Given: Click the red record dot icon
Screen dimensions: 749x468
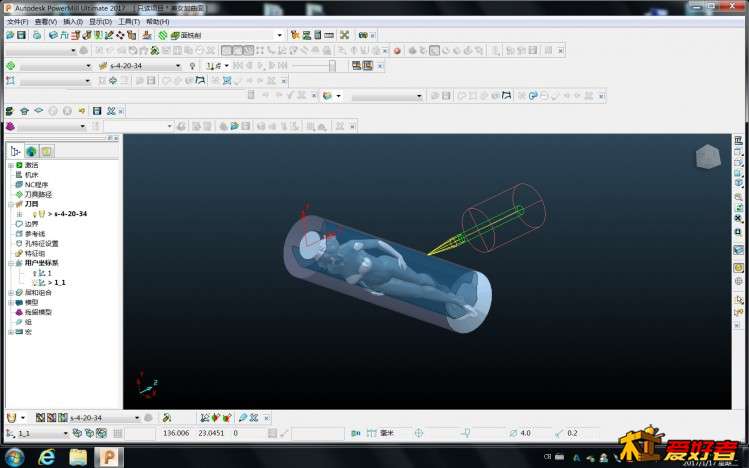Looking at the screenshot, I should pos(396,50).
